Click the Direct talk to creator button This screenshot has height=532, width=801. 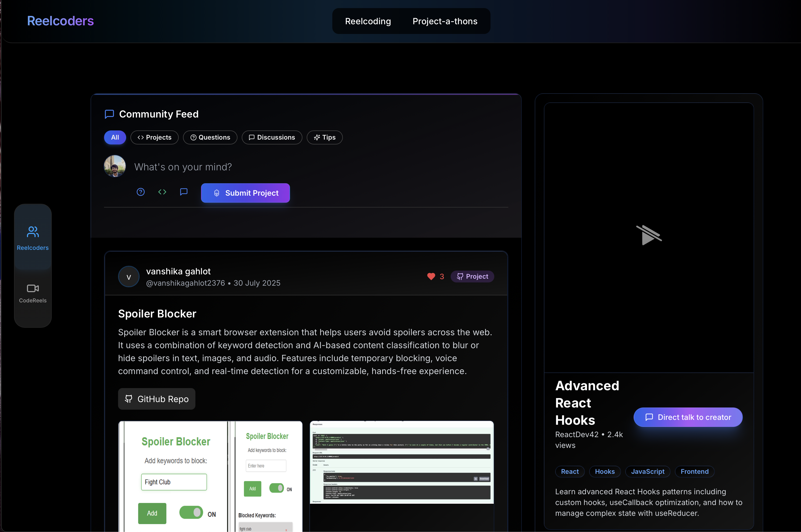point(687,417)
